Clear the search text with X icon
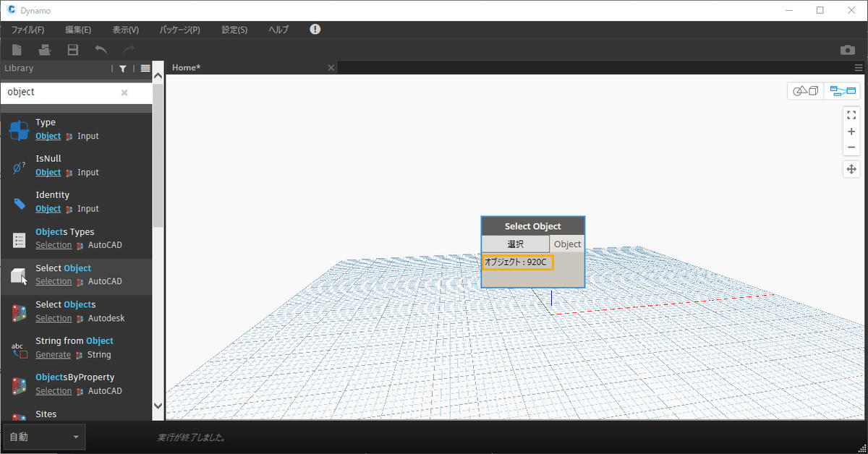Image resolution: width=868 pixels, height=454 pixels. [x=124, y=93]
